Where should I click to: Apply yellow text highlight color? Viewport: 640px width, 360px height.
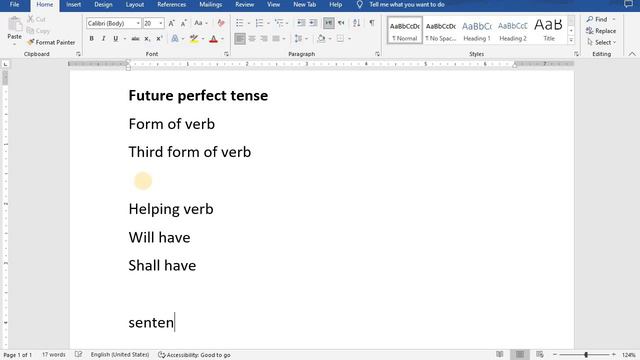(x=194, y=39)
